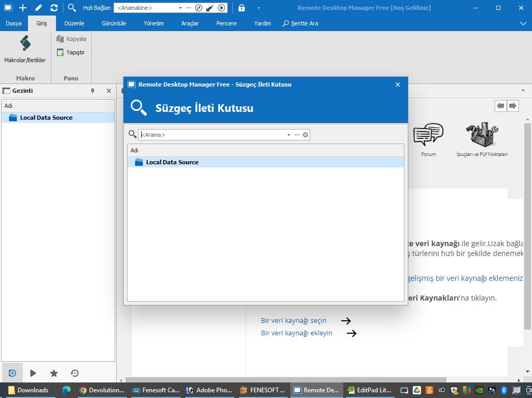Click the pencil edit icon in title bar
This screenshot has height=398, width=532.
[x=38, y=7]
